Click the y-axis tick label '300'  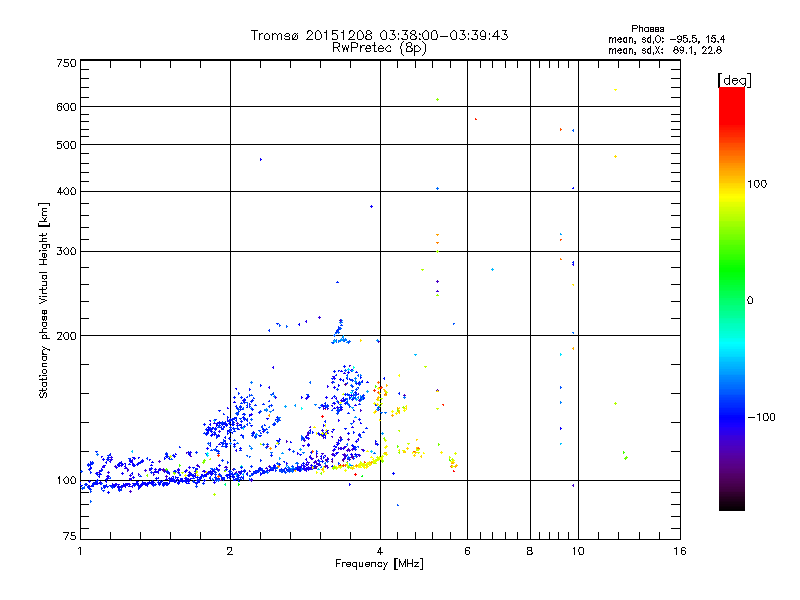click(x=66, y=251)
